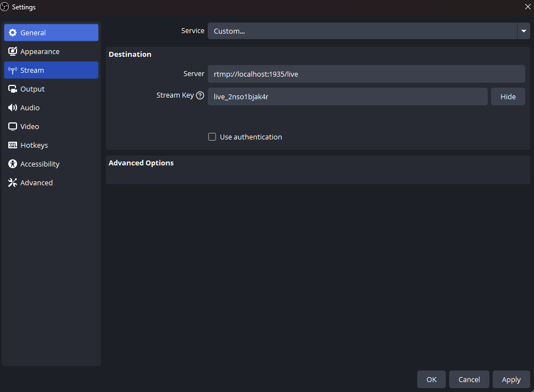
Task: Open Output settings via its icon
Action: pyautogui.click(x=12, y=89)
